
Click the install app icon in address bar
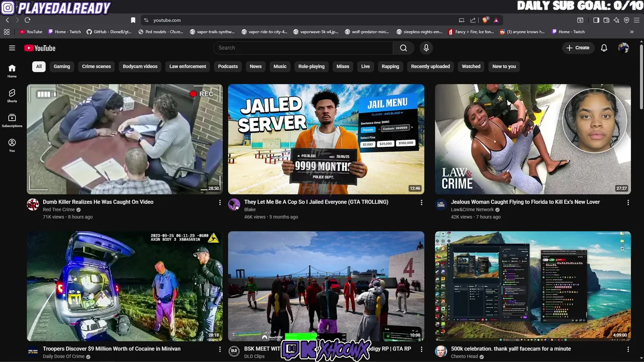click(x=461, y=20)
